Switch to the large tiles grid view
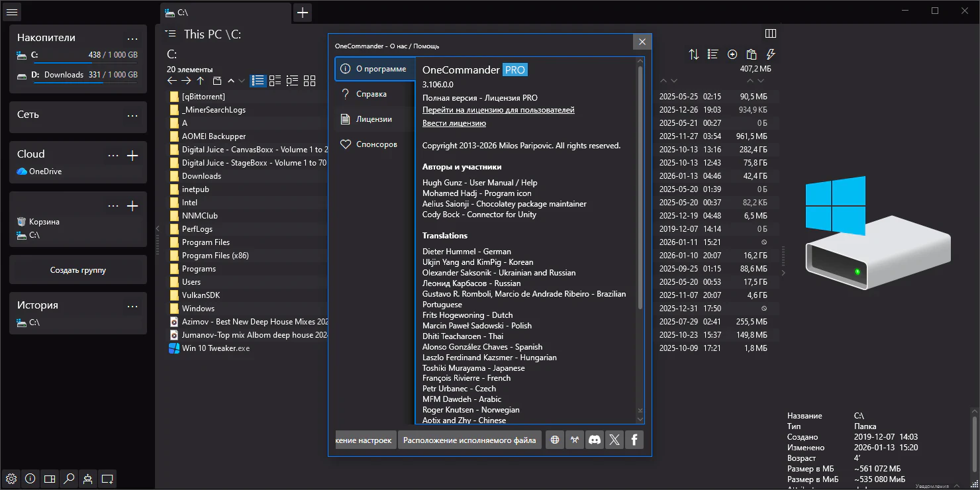Viewport: 980px width, 490px height. click(x=309, y=81)
